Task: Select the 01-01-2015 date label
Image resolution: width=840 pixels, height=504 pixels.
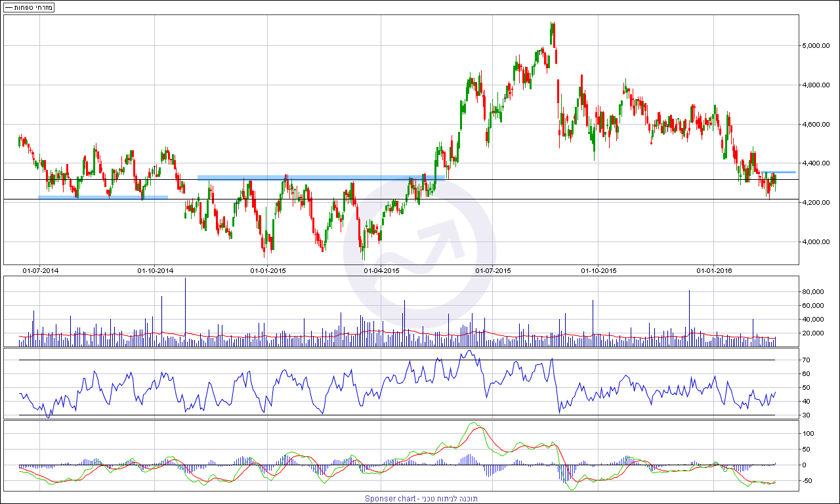Action: click(x=268, y=270)
